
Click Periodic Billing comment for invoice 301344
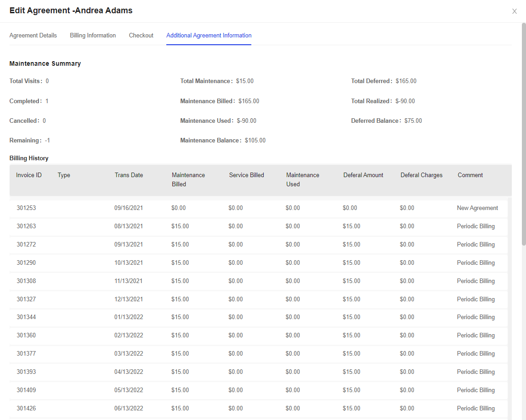476,317
